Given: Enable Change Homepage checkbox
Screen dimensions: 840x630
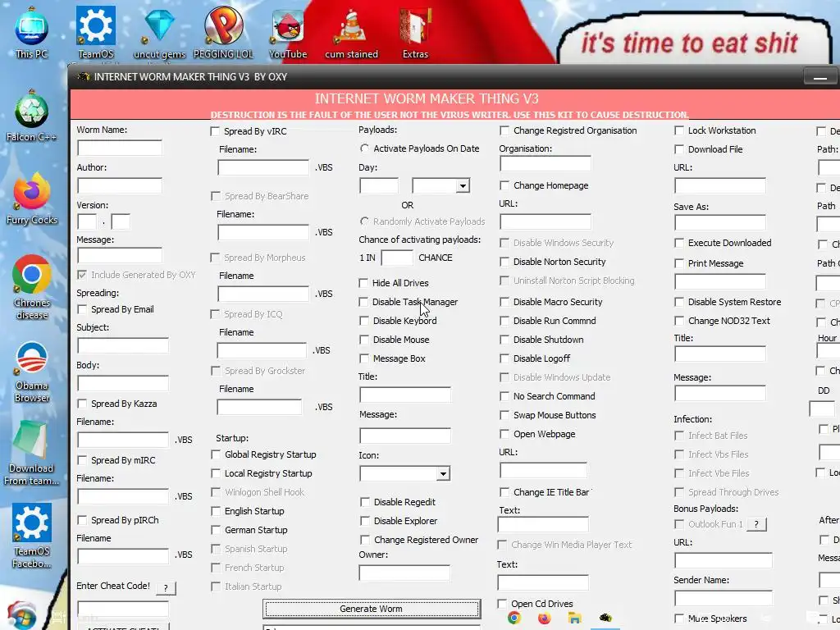Looking at the screenshot, I should 504,185.
